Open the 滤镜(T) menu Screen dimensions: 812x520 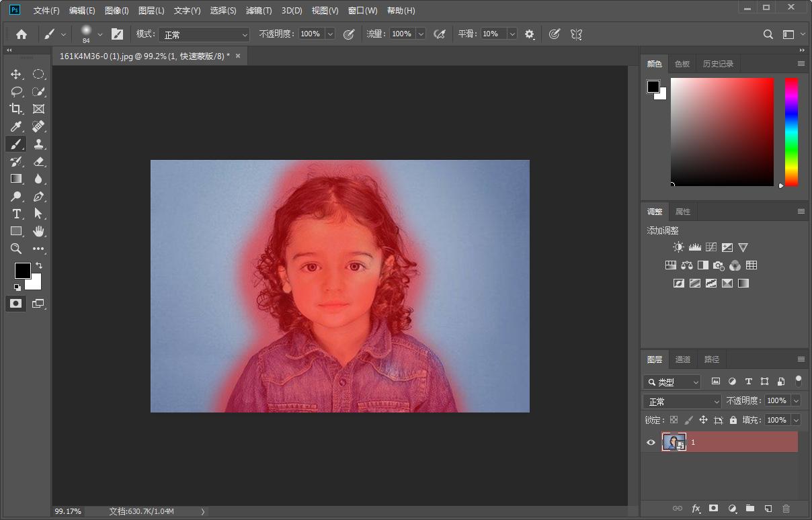[x=259, y=11]
